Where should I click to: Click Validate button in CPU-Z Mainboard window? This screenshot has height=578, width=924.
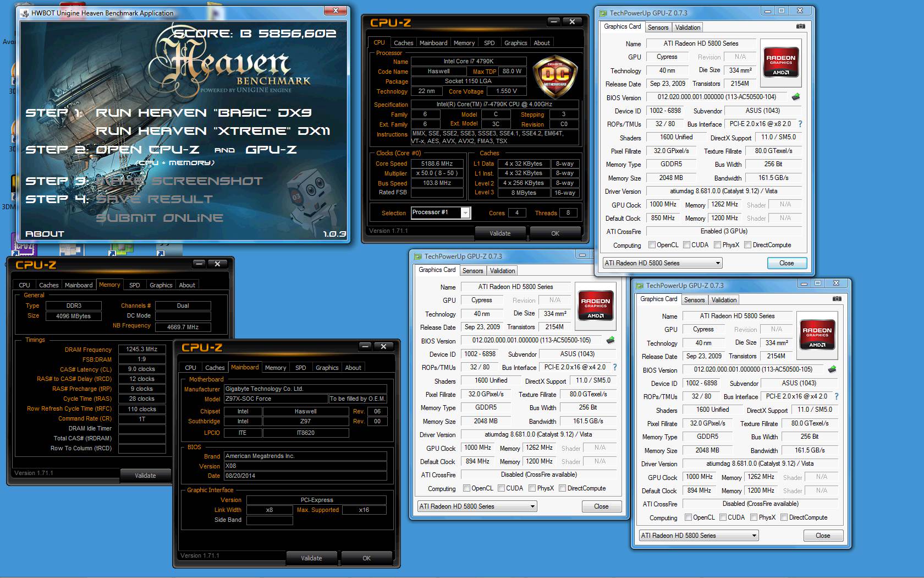tap(311, 558)
